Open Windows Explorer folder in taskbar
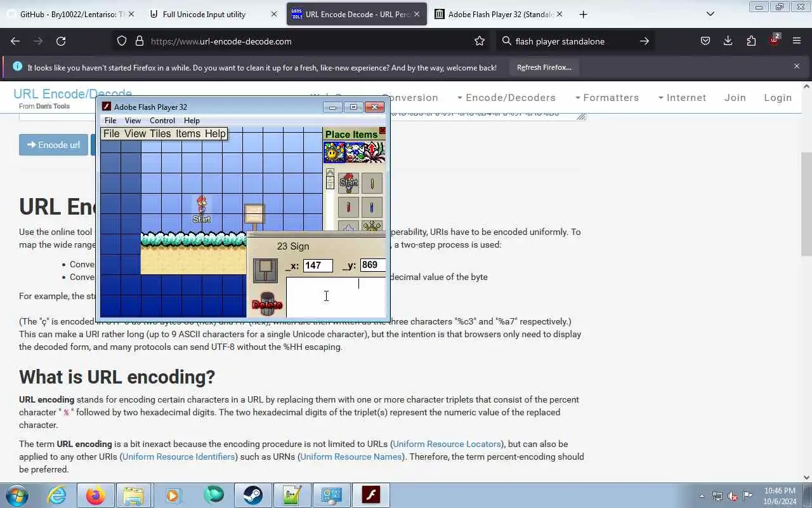The height and width of the screenshot is (508, 812). pyautogui.click(x=133, y=495)
